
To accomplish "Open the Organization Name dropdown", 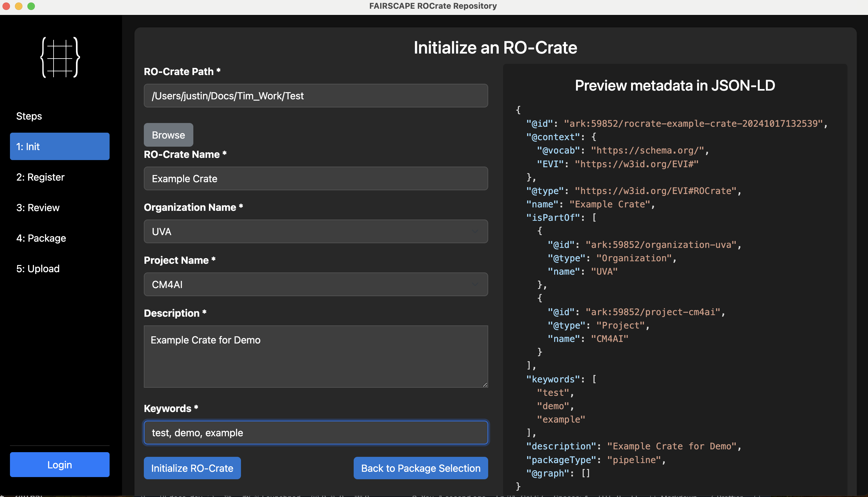I will click(x=316, y=231).
